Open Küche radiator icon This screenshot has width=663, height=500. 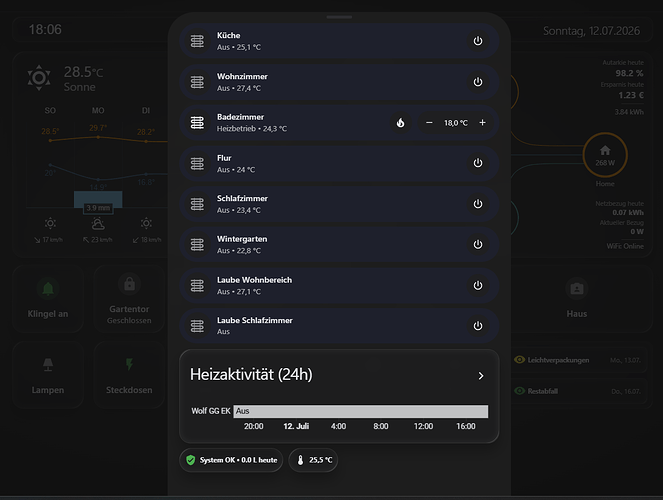tap(197, 41)
